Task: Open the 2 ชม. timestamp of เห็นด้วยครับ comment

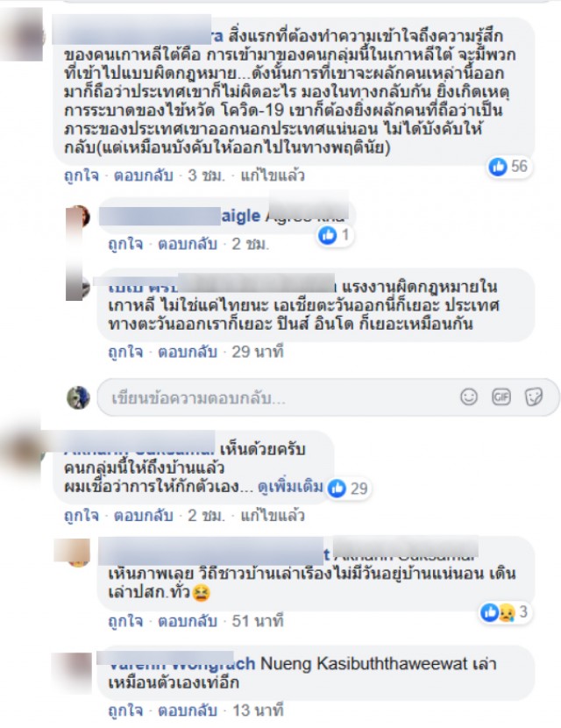Action: pos(207,516)
